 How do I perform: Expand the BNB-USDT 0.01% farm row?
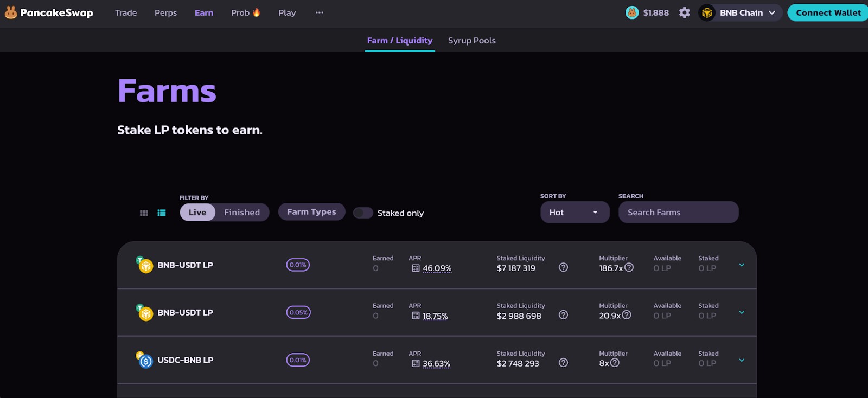coord(742,265)
